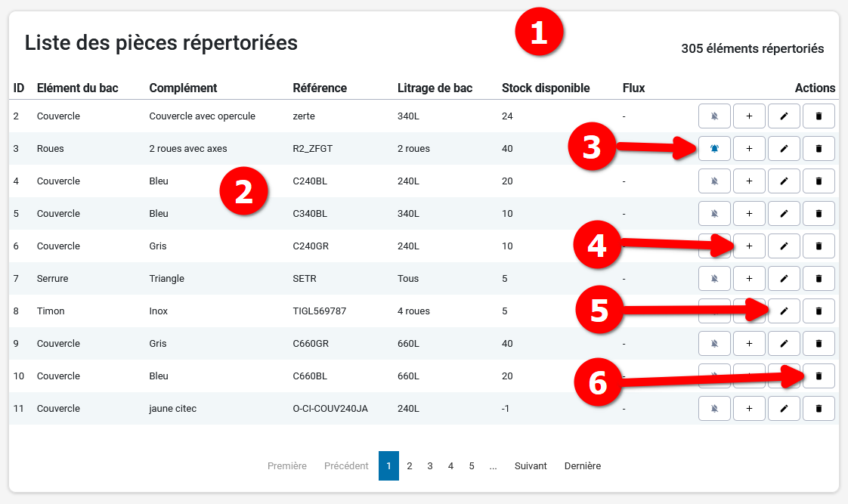Jump to Dernière page
848x504 pixels.
click(582, 466)
